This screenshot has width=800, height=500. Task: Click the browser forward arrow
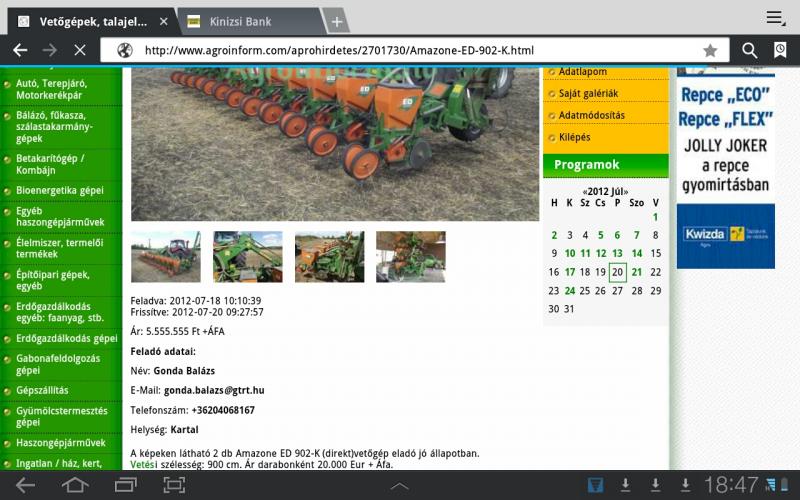[x=49, y=50]
